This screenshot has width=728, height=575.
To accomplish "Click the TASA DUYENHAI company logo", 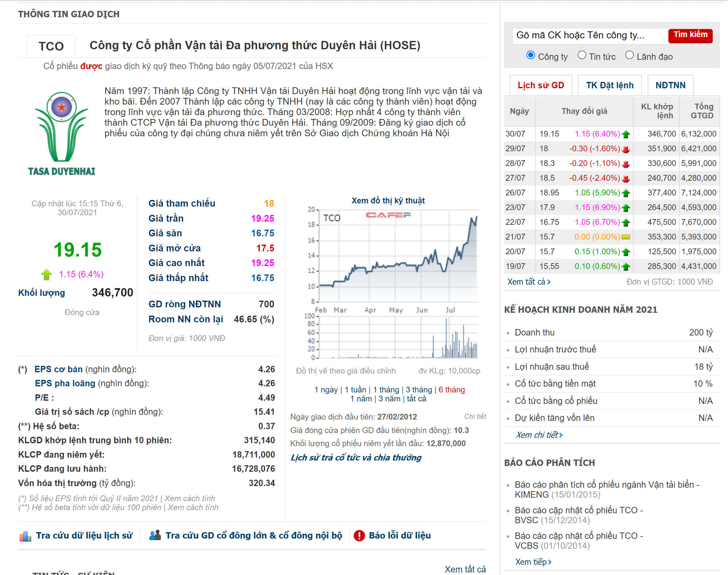I will (x=62, y=134).
